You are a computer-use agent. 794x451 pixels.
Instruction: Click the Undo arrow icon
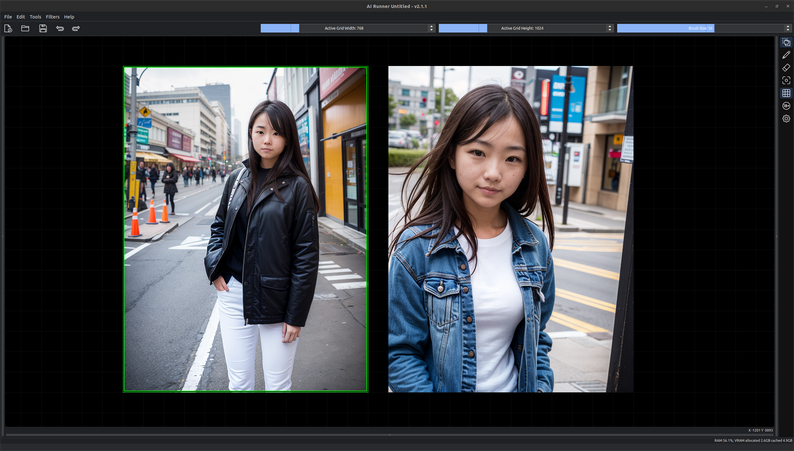click(60, 28)
